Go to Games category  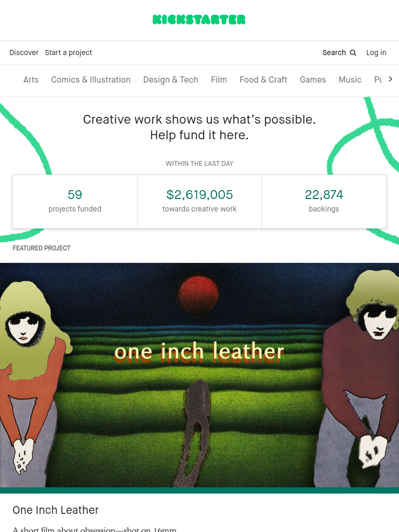313,79
